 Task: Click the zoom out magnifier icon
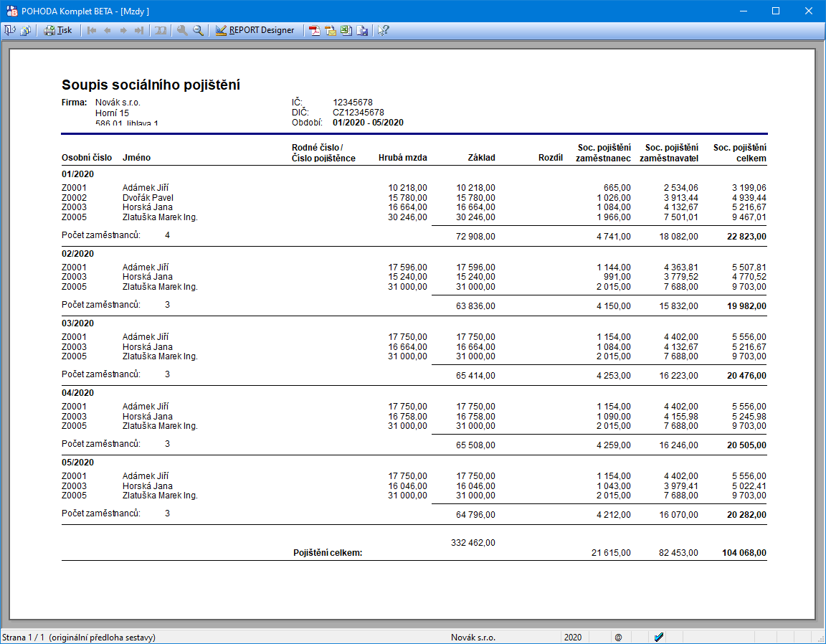(198, 31)
